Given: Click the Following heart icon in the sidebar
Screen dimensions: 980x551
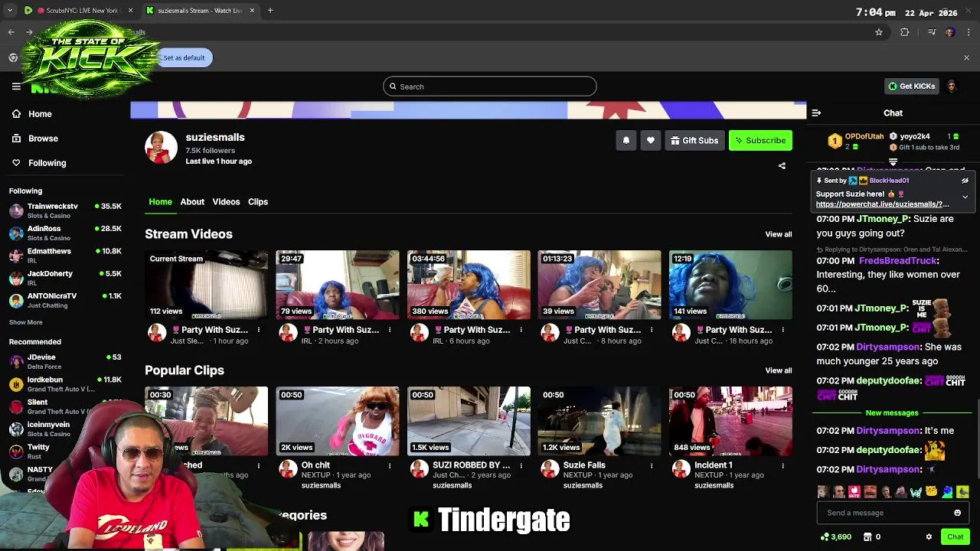Looking at the screenshot, I should coord(16,163).
